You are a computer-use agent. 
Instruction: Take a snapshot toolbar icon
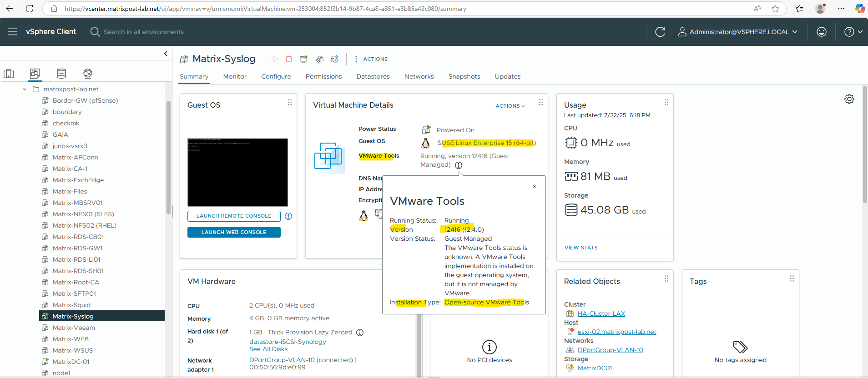pos(335,59)
